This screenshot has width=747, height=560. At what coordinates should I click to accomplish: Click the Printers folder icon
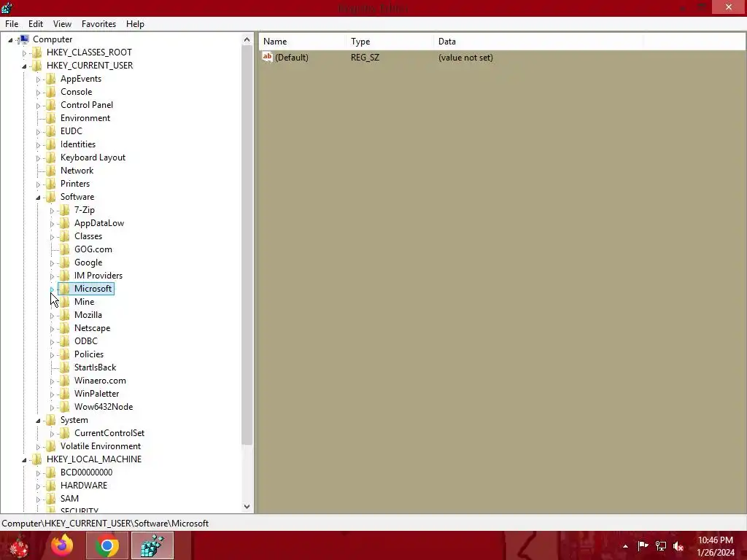tap(50, 184)
